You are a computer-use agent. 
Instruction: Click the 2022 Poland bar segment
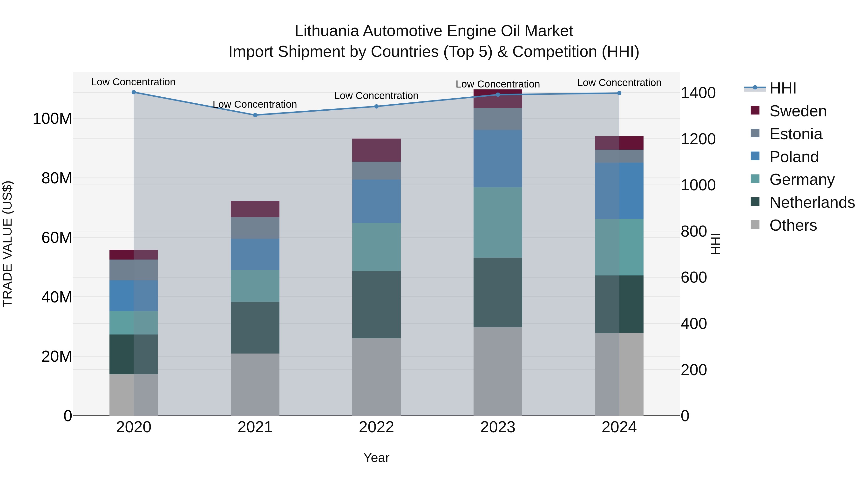tap(376, 201)
